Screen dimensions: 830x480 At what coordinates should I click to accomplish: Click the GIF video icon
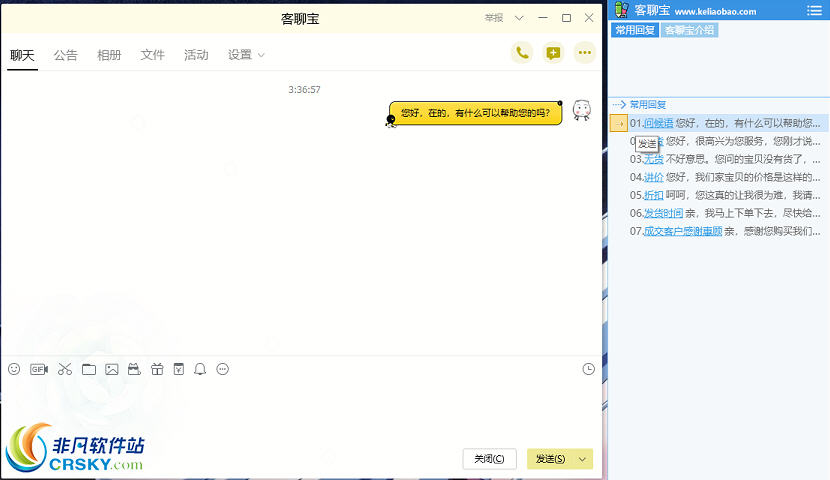(39, 369)
